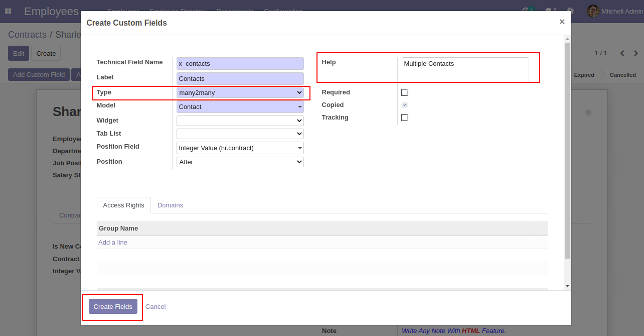Toggle the Required checkbox
Viewport: 644px width, 336px height.
405,92
